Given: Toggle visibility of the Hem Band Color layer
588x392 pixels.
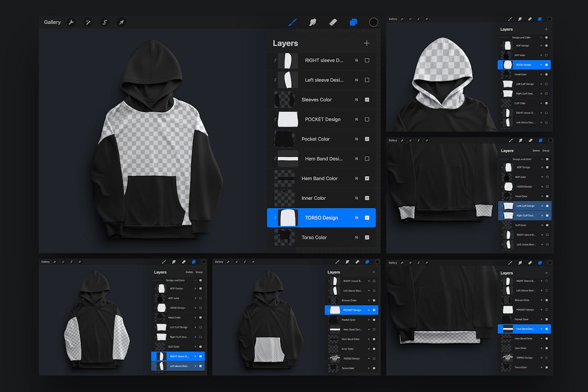Looking at the screenshot, I should tap(367, 178).
